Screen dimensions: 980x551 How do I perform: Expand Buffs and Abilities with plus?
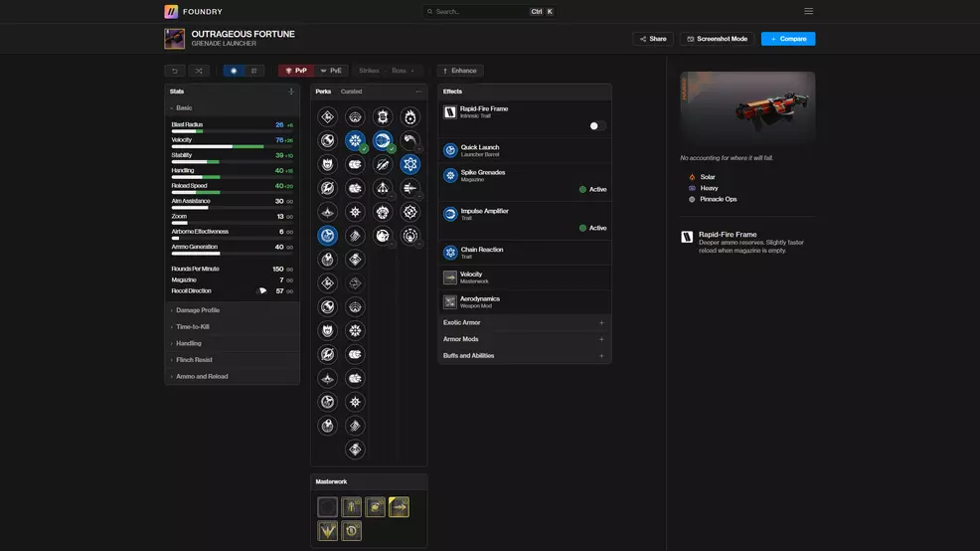[x=601, y=356]
